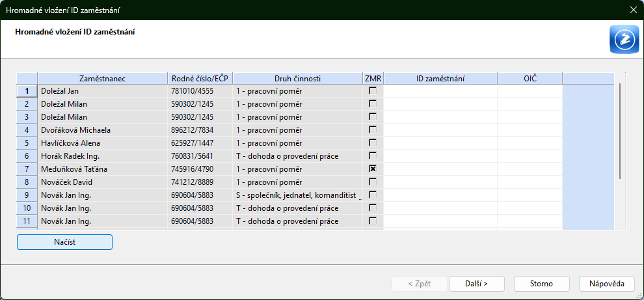This screenshot has height=300, width=644.
Task: Close the Hromadné vložení ID zaměstnání dialog
Action: pyautogui.click(x=633, y=10)
